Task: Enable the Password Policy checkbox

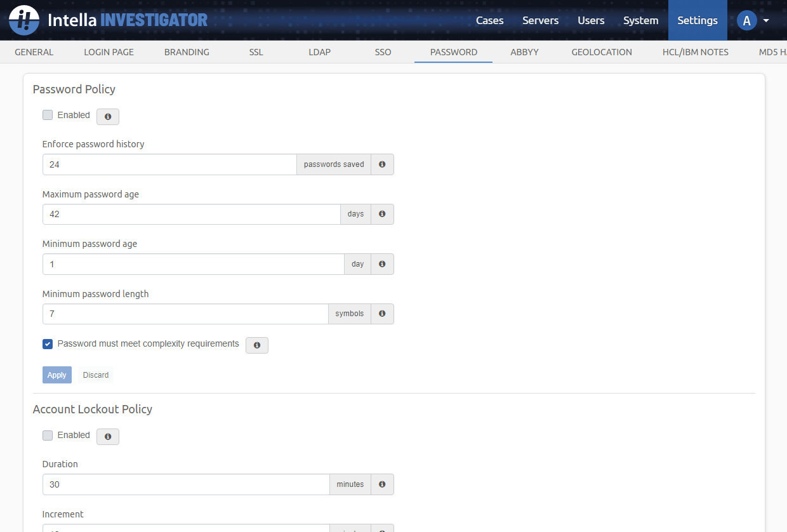Action: click(47, 115)
